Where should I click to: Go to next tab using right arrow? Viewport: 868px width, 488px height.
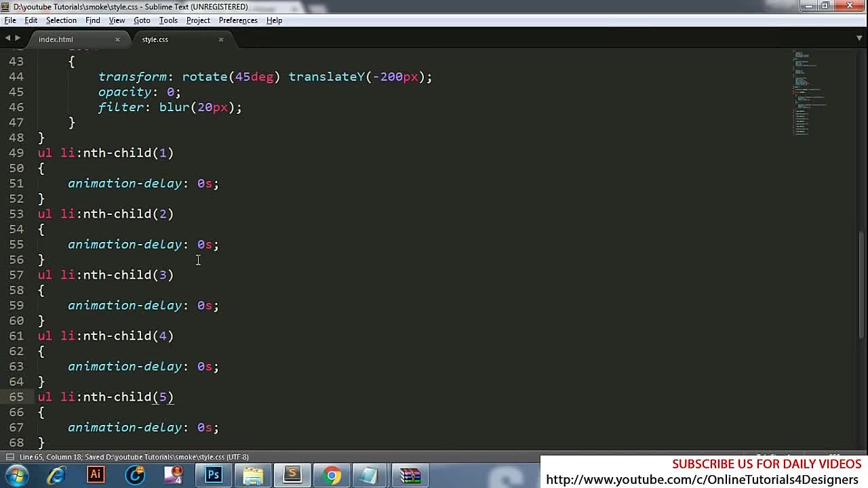coord(18,39)
